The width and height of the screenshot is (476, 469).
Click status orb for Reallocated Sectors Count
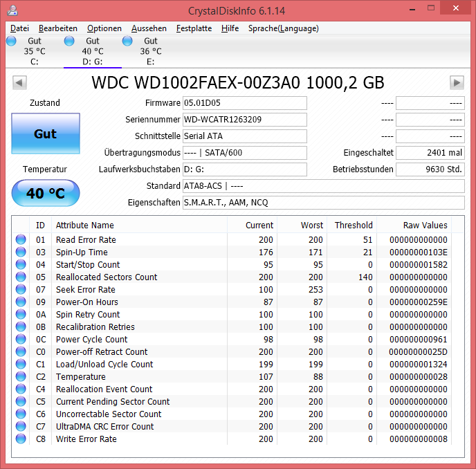(21, 277)
